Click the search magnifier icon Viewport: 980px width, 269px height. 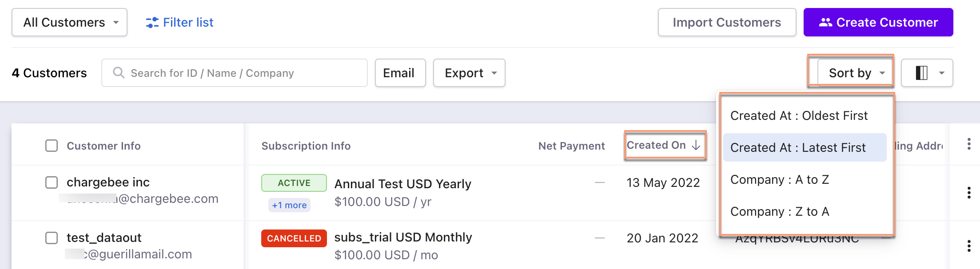(x=119, y=72)
